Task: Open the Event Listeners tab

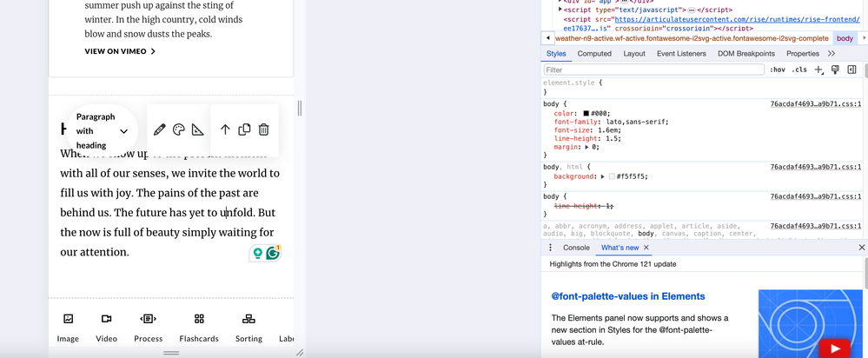Action: click(x=681, y=54)
